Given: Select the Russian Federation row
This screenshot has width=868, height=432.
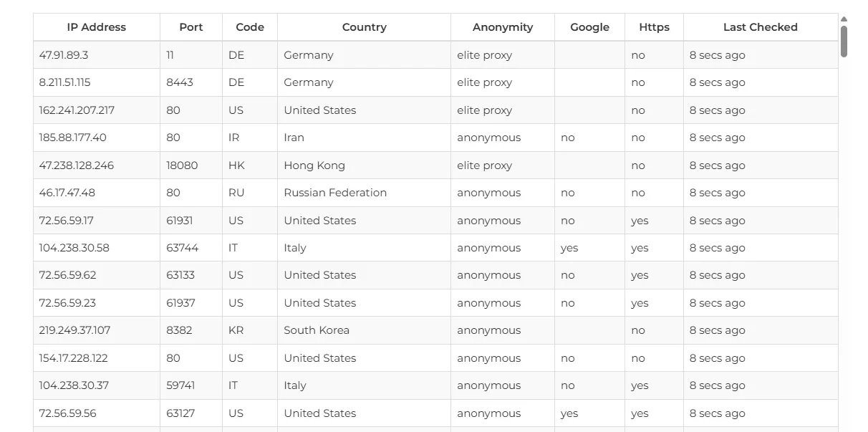Looking at the screenshot, I should click(334, 192).
